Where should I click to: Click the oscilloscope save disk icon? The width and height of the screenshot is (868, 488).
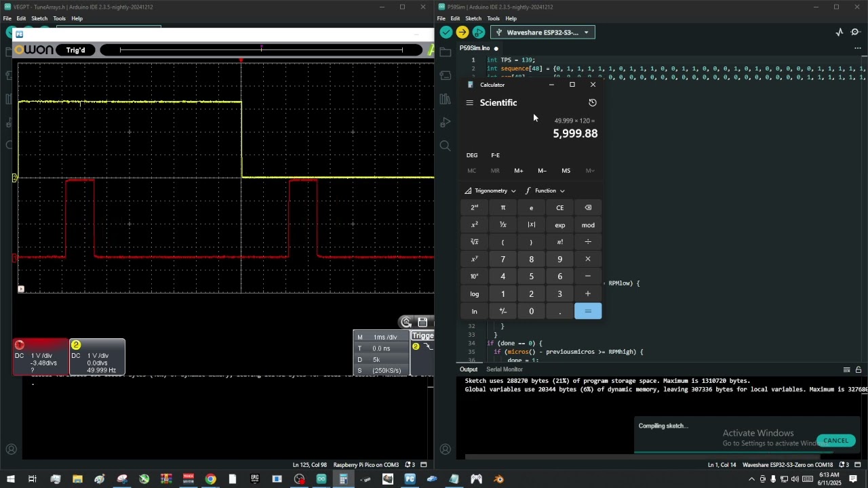pos(422,322)
